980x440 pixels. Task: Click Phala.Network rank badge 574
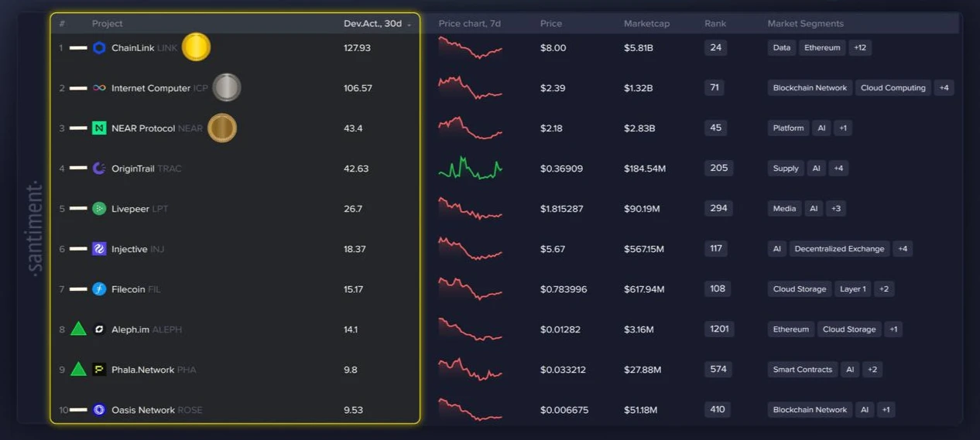click(718, 370)
